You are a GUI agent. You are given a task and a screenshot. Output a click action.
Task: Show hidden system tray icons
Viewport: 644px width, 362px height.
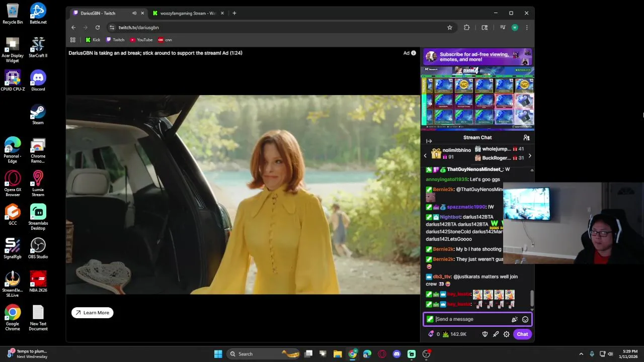click(581, 354)
